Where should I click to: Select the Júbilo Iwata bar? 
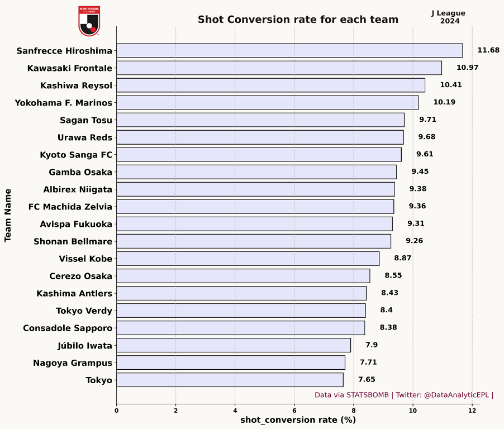tap(234, 345)
